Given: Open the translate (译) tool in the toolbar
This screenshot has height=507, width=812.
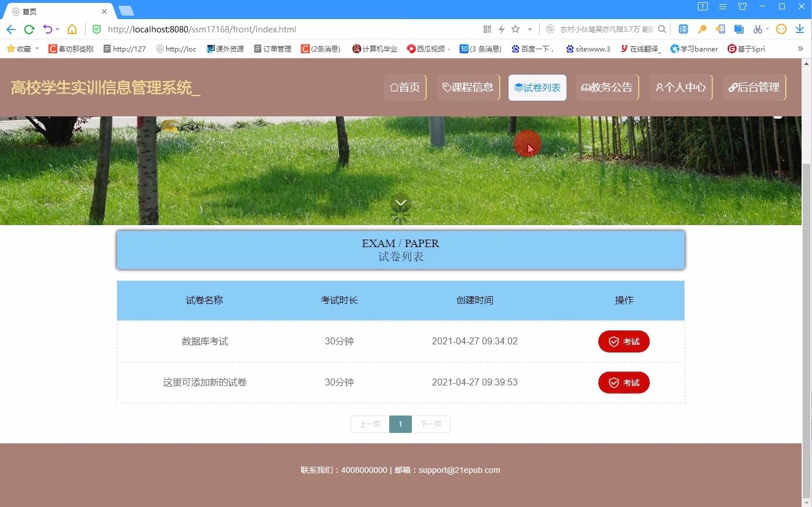Looking at the screenshot, I should point(683,29).
